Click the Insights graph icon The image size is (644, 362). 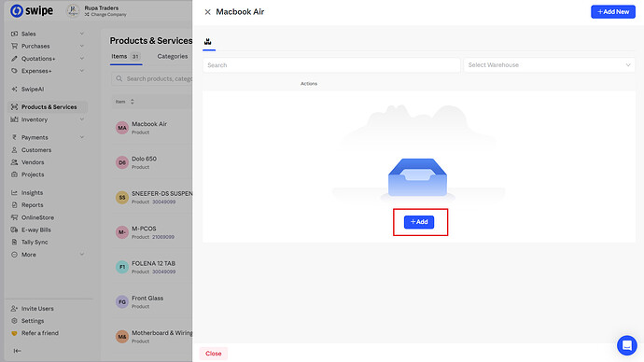[14, 192]
